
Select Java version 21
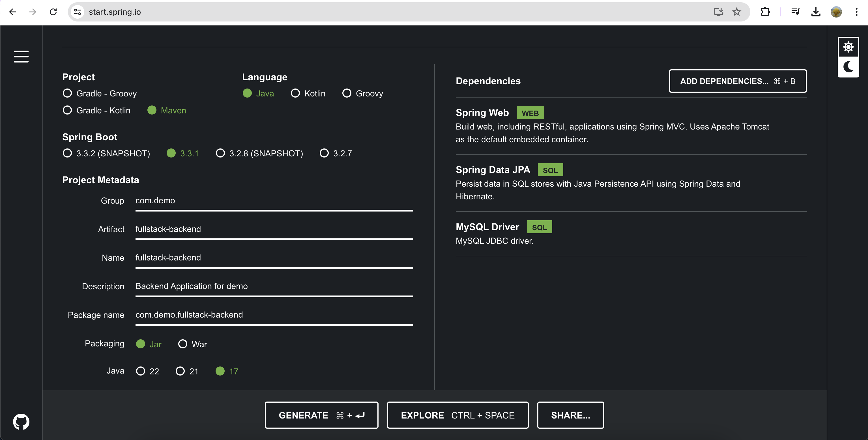click(x=180, y=371)
